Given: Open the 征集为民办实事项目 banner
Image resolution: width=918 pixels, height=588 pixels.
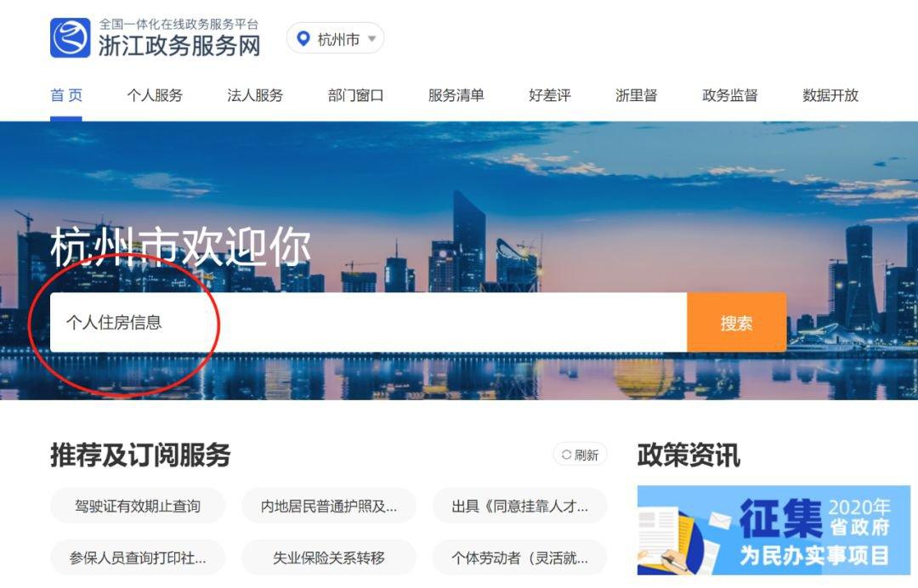Looking at the screenshot, I should [x=774, y=530].
